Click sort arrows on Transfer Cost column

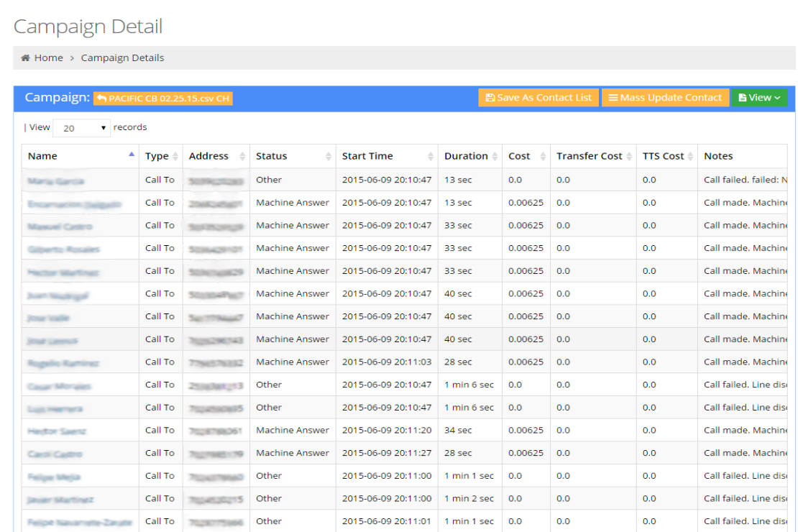(x=628, y=156)
